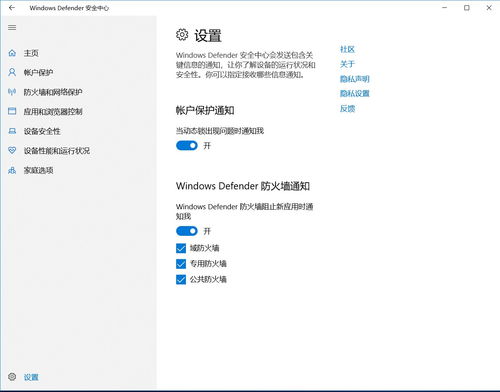
Task: Click the antenna icon for 防火墙和网络保护
Action: (12, 92)
